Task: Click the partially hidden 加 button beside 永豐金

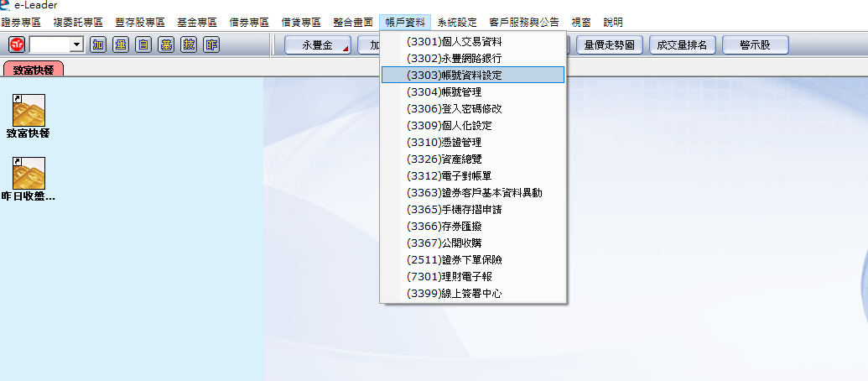Action: pyautogui.click(x=369, y=45)
